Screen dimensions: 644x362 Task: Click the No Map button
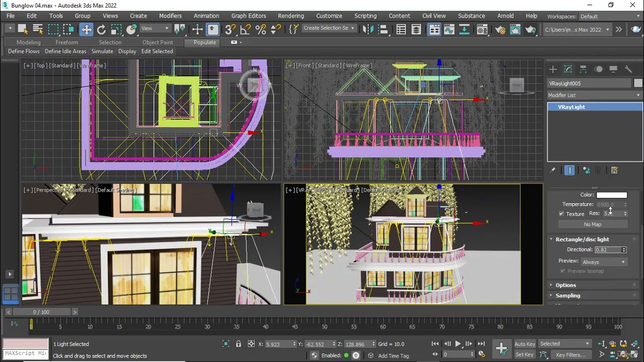pos(593,224)
